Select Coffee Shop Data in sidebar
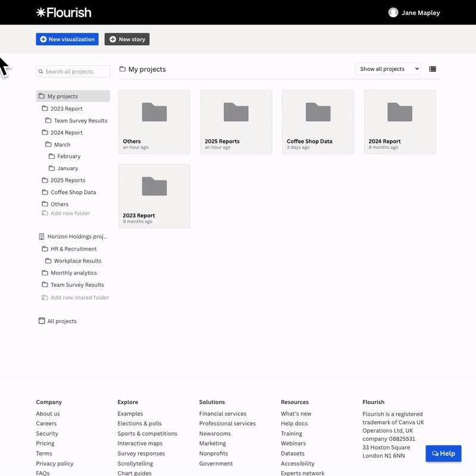Image resolution: width=476 pixels, height=476 pixels. [73, 192]
